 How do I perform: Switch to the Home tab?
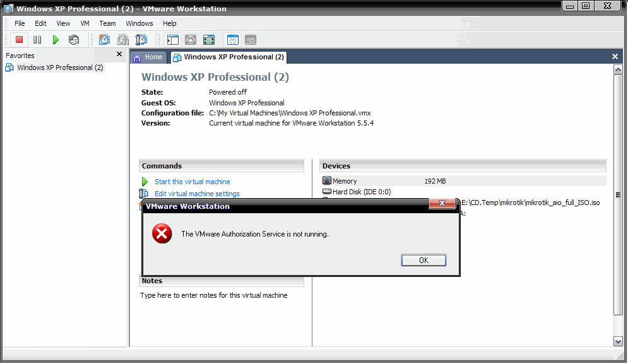(148, 57)
